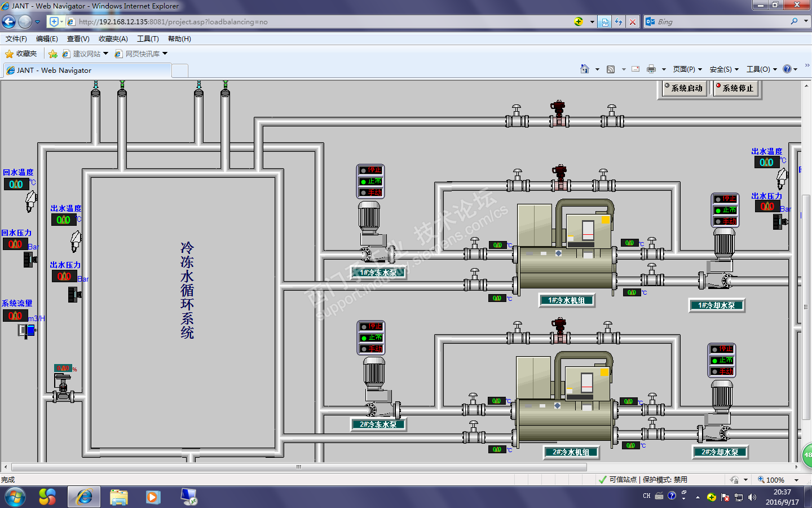Expand the Home button dropdown arrow

(x=597, y=69)
